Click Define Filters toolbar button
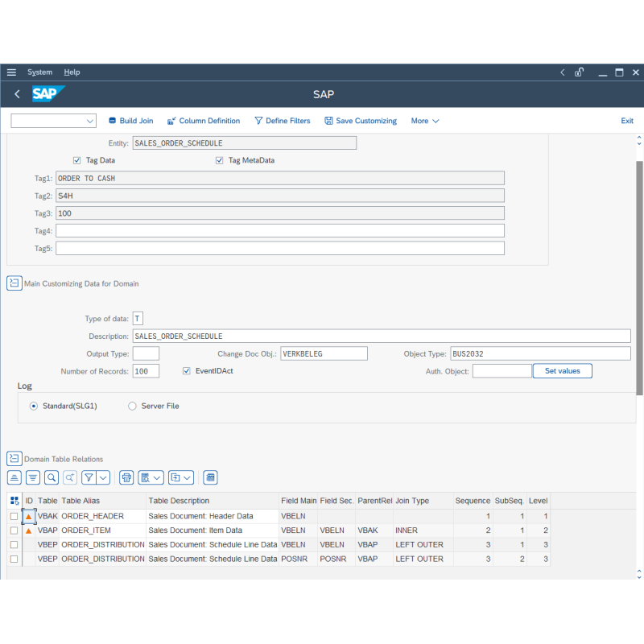 pos(283,121)
